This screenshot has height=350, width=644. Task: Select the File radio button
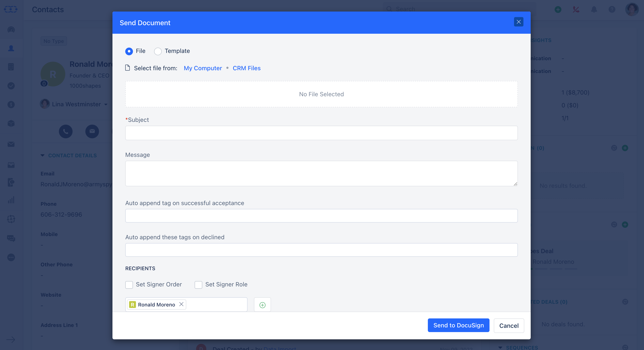pyautogui.click(x=129, y=51)
